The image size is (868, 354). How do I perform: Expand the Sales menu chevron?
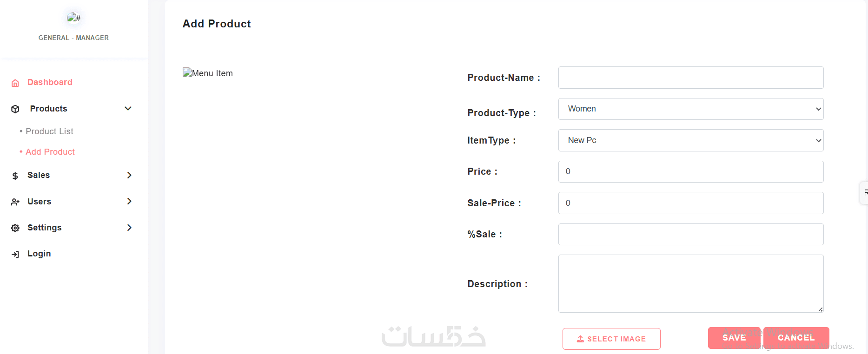pyautogui.click(x=129, y=175)
